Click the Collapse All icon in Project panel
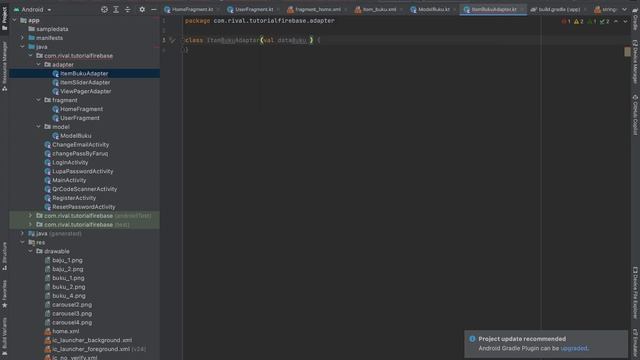This screenshot has height=360, width=640. [128, 9]
